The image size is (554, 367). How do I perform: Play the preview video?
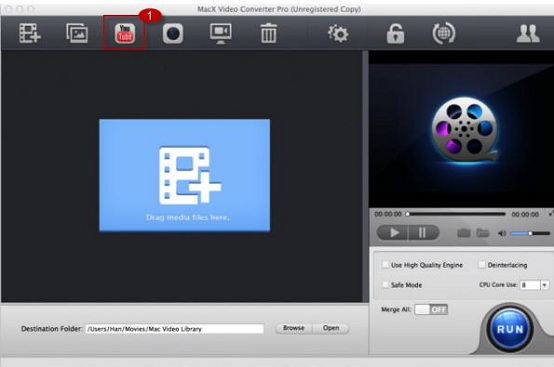(393, 233)
